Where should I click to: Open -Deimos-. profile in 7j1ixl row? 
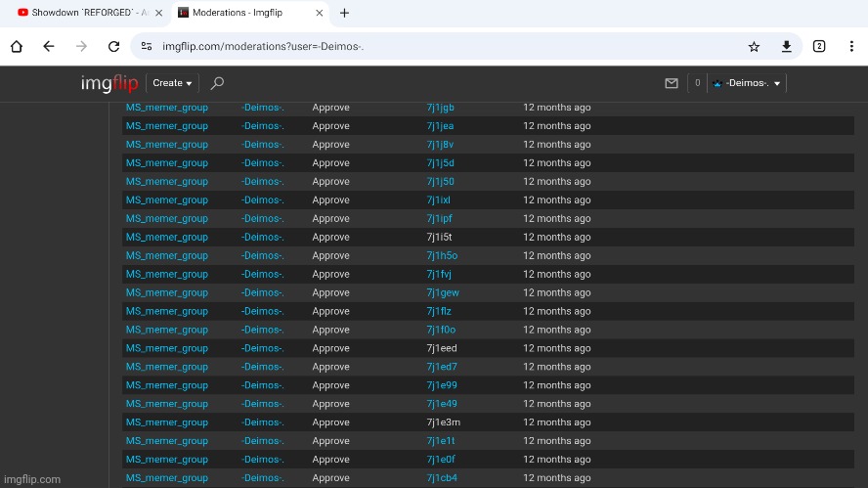point(262,200)
